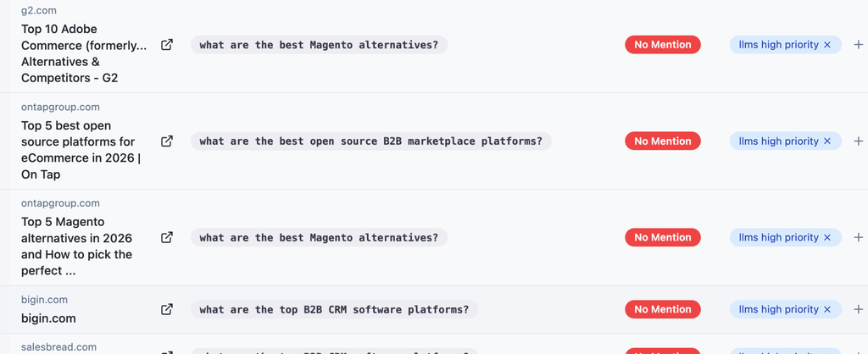Open the bigin.com page title
Screen dimensions: 868x354
point(48,318)
